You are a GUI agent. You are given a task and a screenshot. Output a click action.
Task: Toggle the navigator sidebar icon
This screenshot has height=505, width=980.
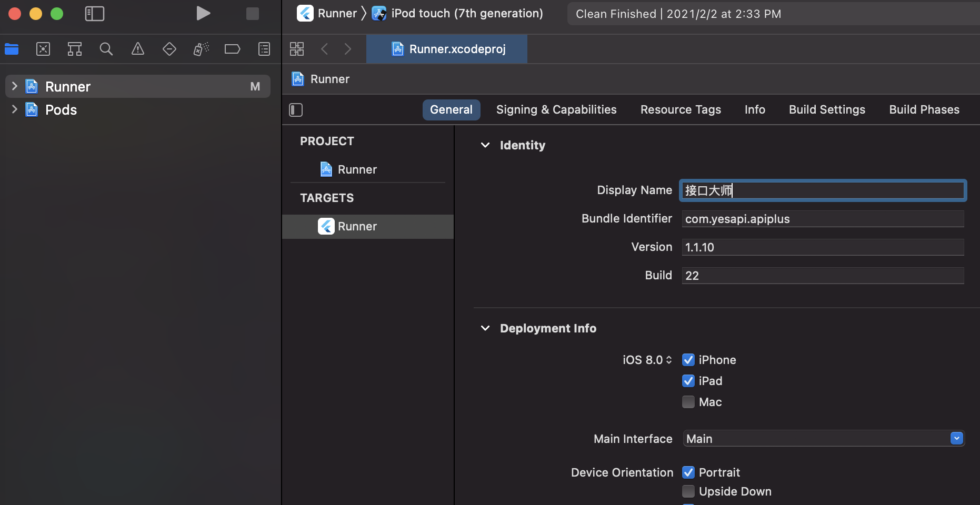point(95,14)
